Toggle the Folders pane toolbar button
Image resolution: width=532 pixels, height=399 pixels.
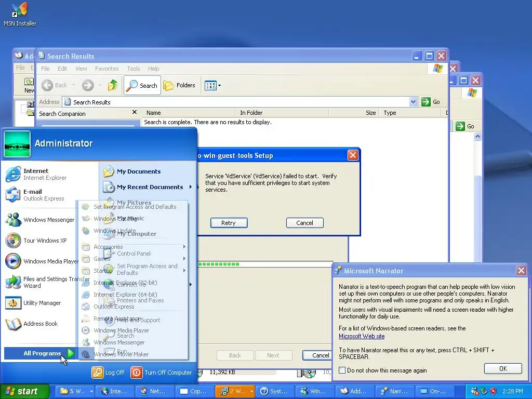[x=179, y=86]
